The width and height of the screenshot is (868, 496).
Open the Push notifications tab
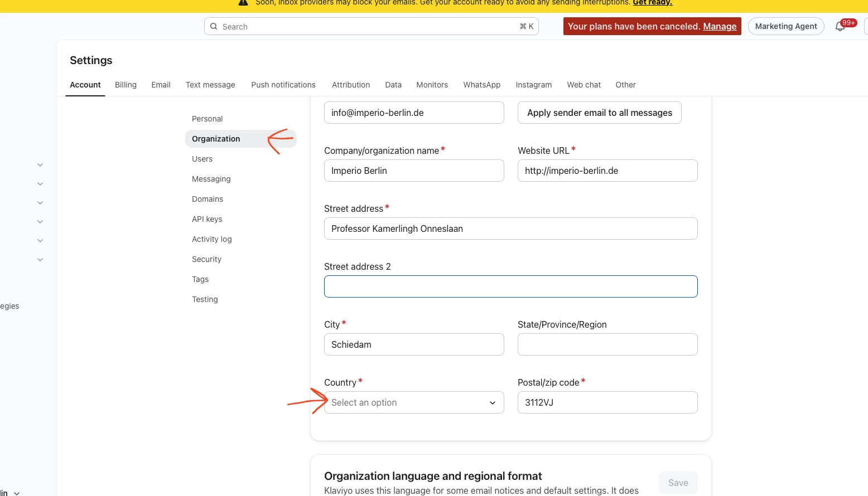(283, 85)
